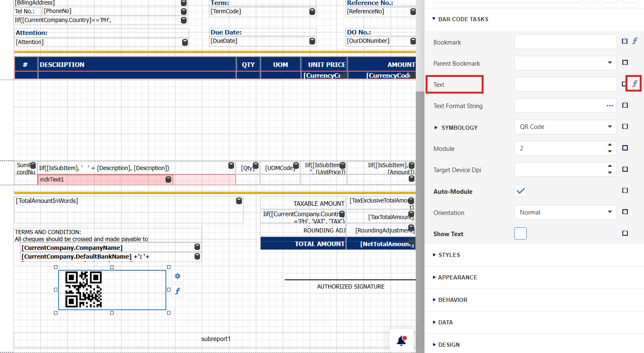Image resolution: width=644 pixels, height=353 pixels.
Task: Select the DESCRIPTION header cell
Action: coord(137,64)
